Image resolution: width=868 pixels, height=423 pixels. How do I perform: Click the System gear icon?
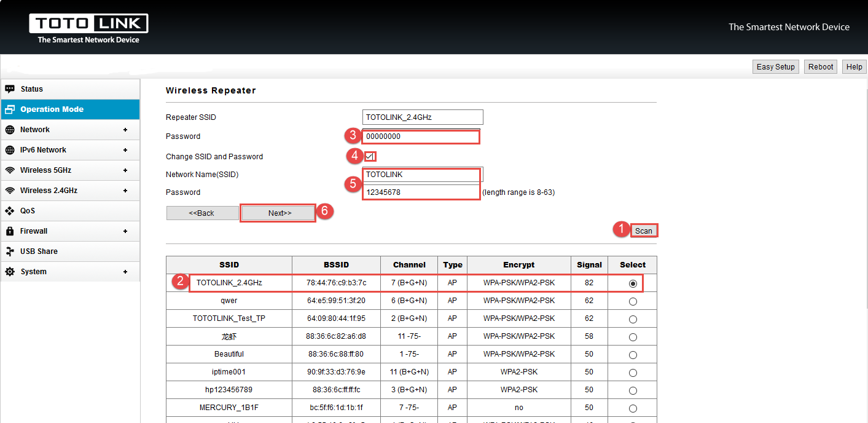(x=9, y=272)
